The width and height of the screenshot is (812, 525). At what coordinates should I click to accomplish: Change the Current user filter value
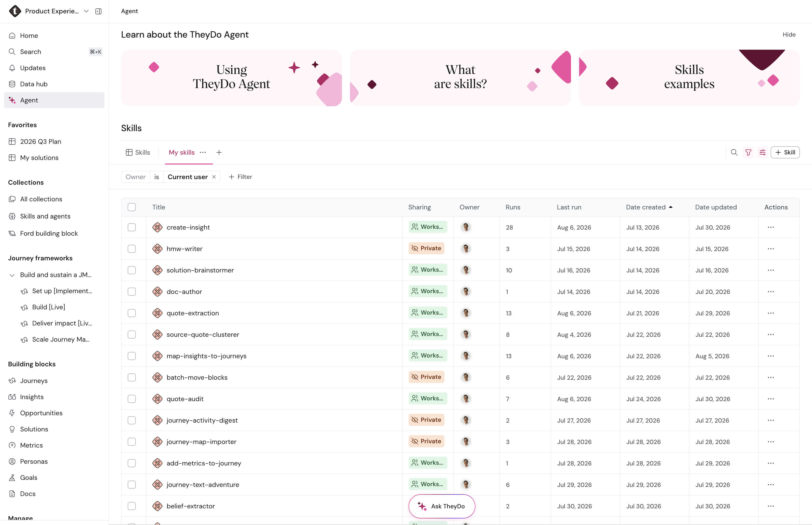point(187,177)
